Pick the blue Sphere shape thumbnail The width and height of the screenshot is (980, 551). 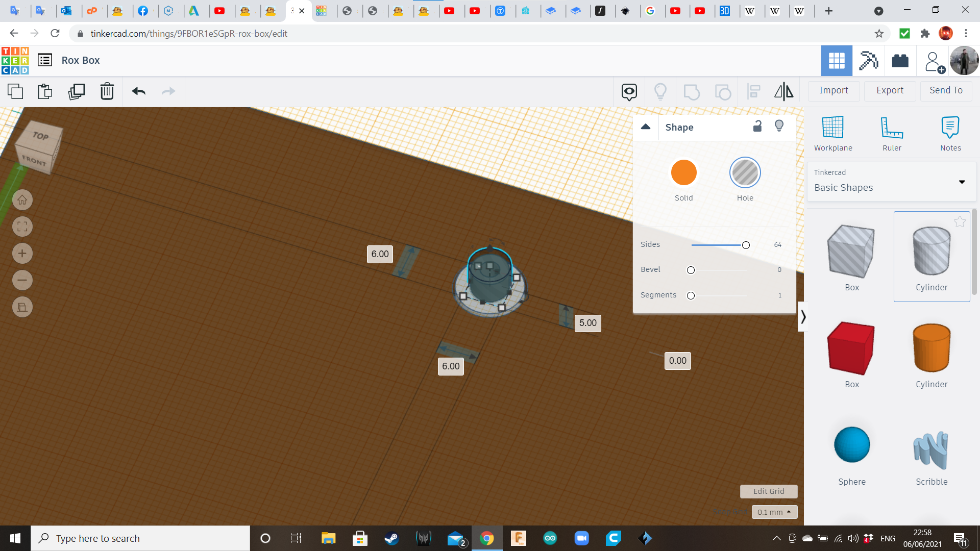852,445
